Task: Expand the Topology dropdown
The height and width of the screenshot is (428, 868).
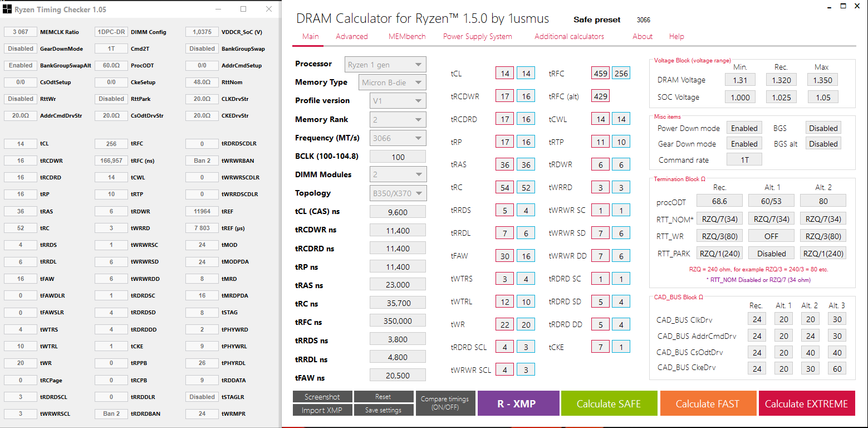Action: (x=398, y=193)
